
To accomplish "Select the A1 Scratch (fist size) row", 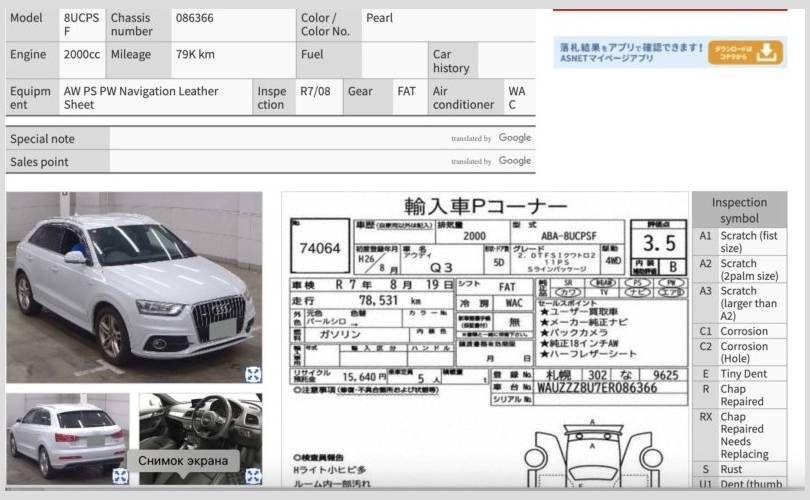I will click(x=739, y=242).
